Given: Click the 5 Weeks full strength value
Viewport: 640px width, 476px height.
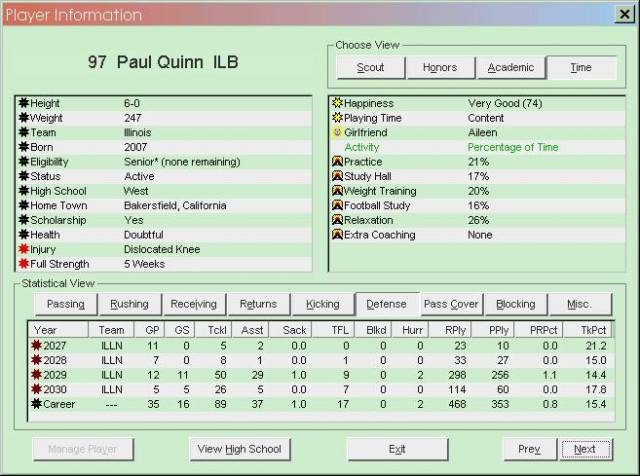Looking at the screenshot, I should [x=144, y=264].
